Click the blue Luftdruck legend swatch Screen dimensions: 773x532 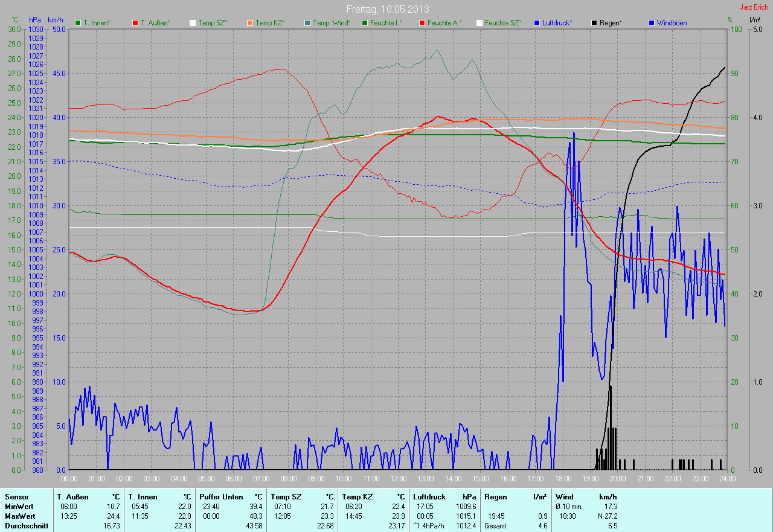pyautogui.click(x=537, y=23)
